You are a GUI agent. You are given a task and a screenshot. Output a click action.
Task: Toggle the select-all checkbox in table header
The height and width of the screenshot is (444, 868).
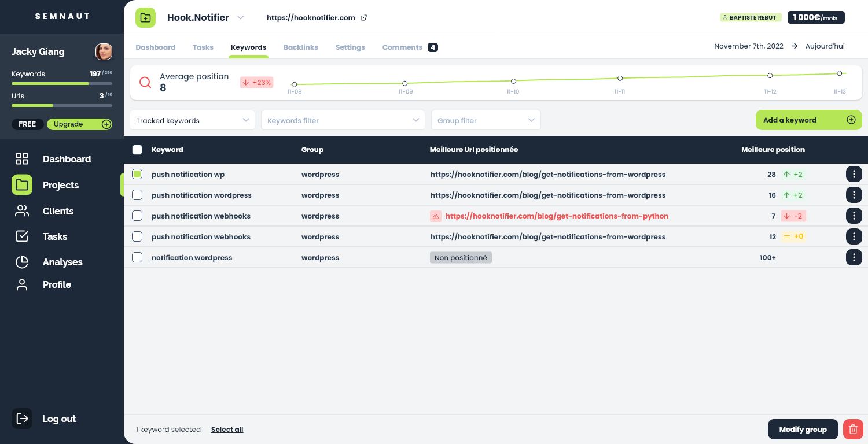click(x=137, y=150)
